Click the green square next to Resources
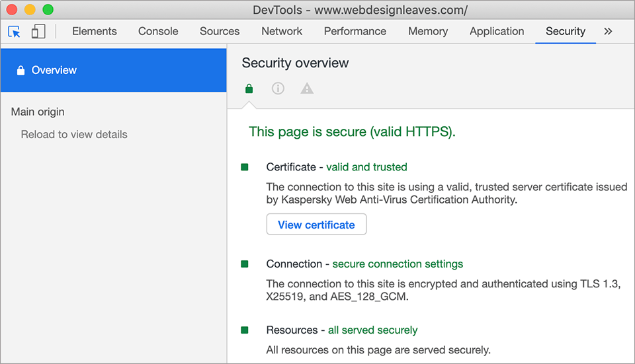The image size is (635, 364). pyautogui.click(x=245, y=330)
